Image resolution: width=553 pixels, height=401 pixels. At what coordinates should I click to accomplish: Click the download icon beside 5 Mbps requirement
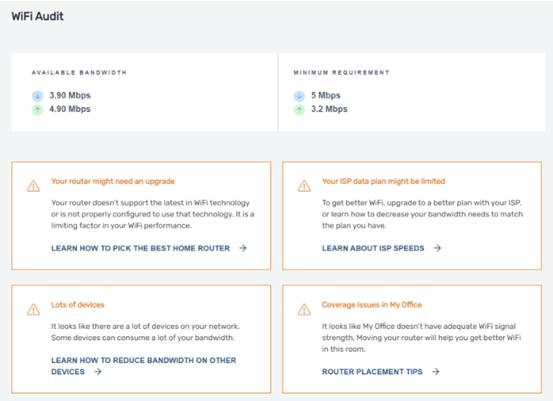tap(299, 96)
